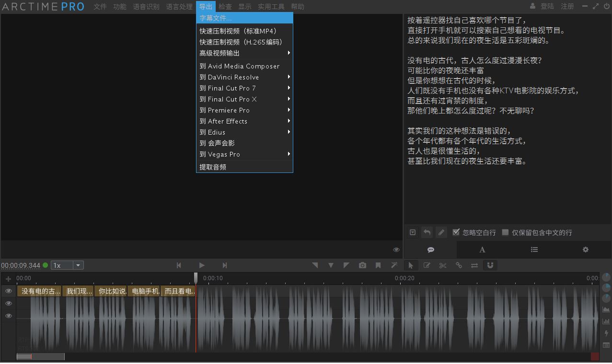Jump to the previous subtitle block
Screen dimensions: 612x364
click(179, 265)
